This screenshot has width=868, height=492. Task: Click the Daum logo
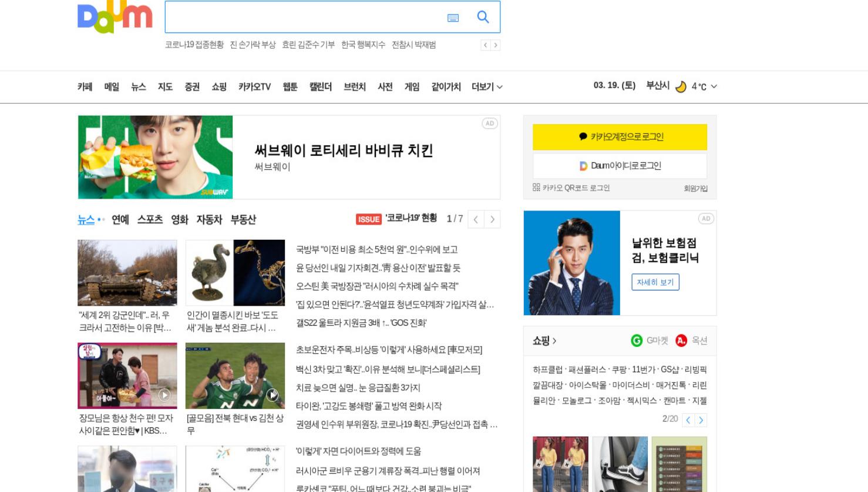[115, 17]
